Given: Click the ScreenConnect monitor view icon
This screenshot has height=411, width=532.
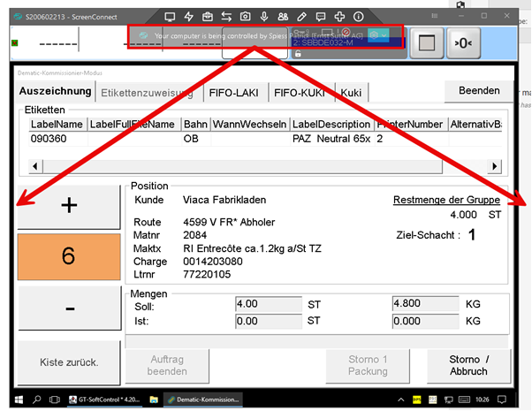Looking at the screenshot, I should click(x=171, y=17).
